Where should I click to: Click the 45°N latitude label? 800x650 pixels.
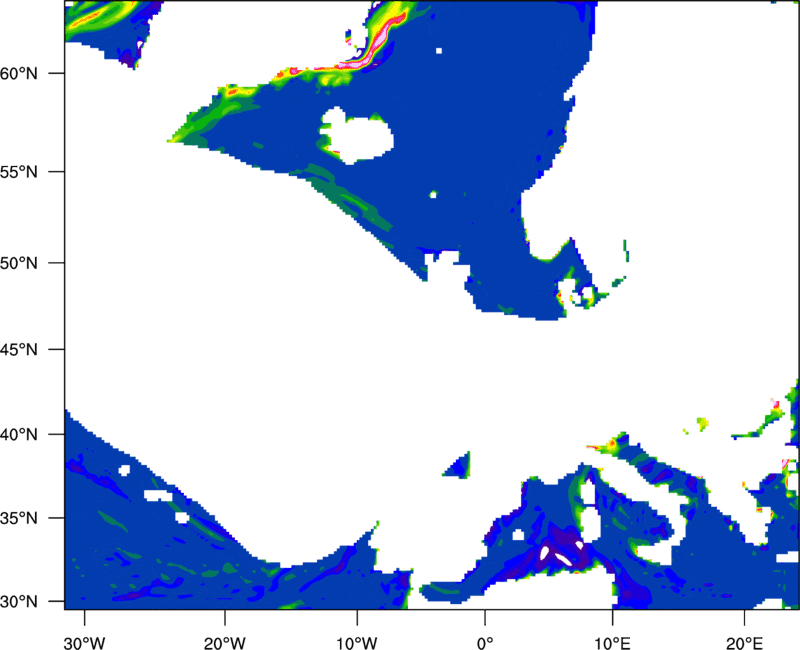point(19,349)
